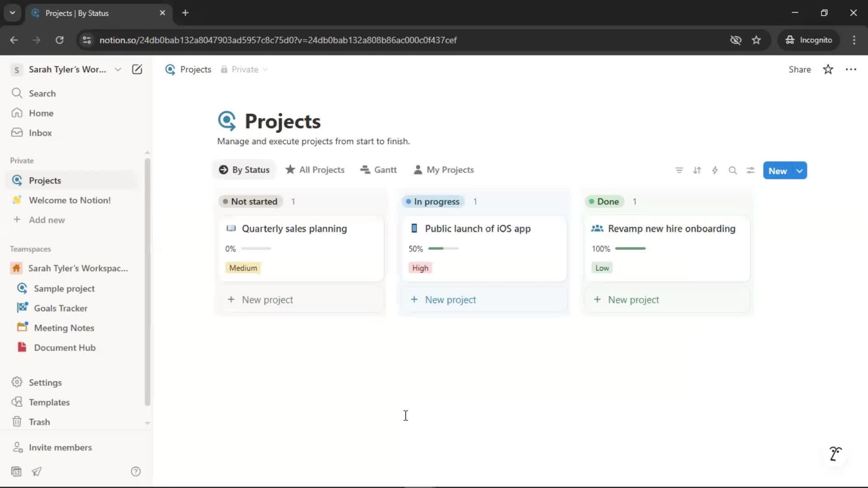Open Goals Tracker page
The width and height of the screenshot is (868, 488).
click(72, 308)
